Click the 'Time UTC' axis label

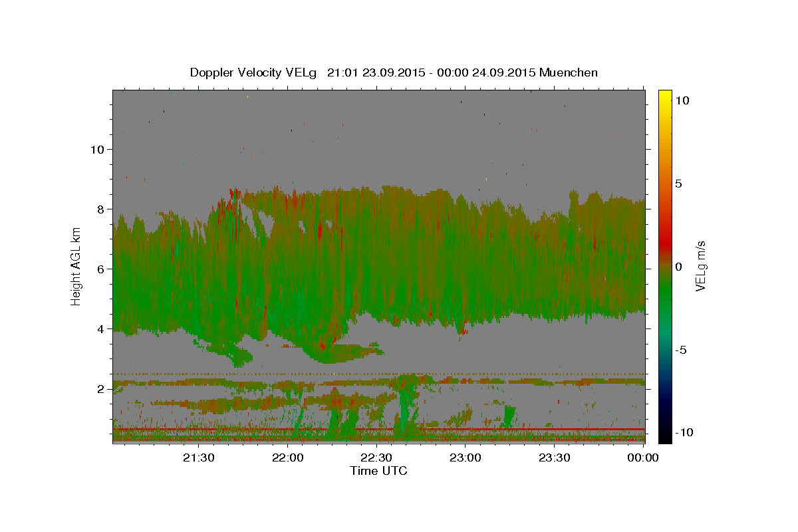pyautogui.click(x=378, y=471)
